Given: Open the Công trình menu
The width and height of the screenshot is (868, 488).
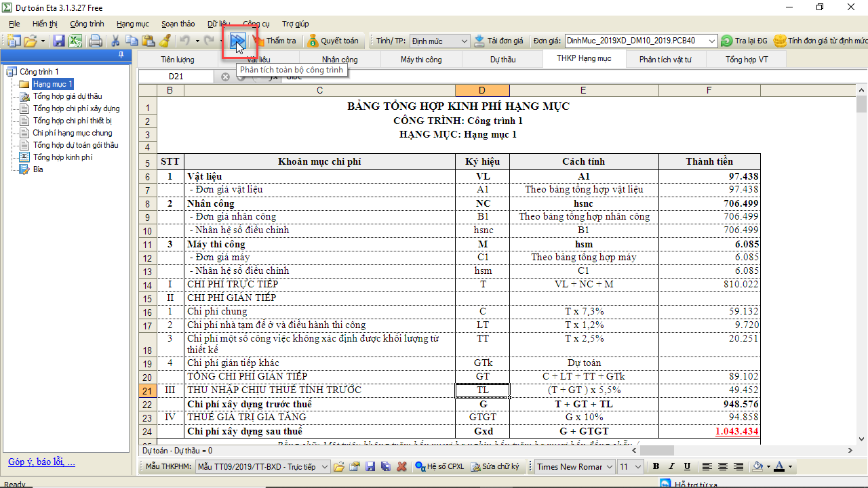Looking at the screenshot, I should coord(87,24).
